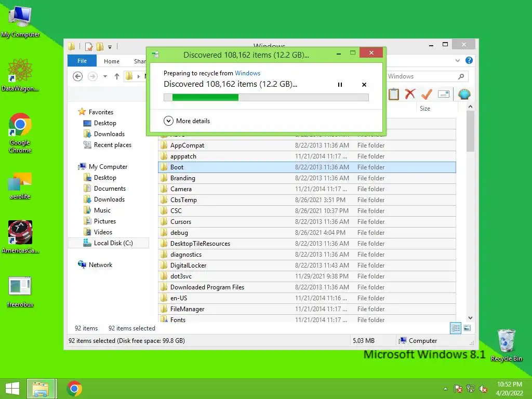
Task: Click the green progress bar
Action: [266, 97]
